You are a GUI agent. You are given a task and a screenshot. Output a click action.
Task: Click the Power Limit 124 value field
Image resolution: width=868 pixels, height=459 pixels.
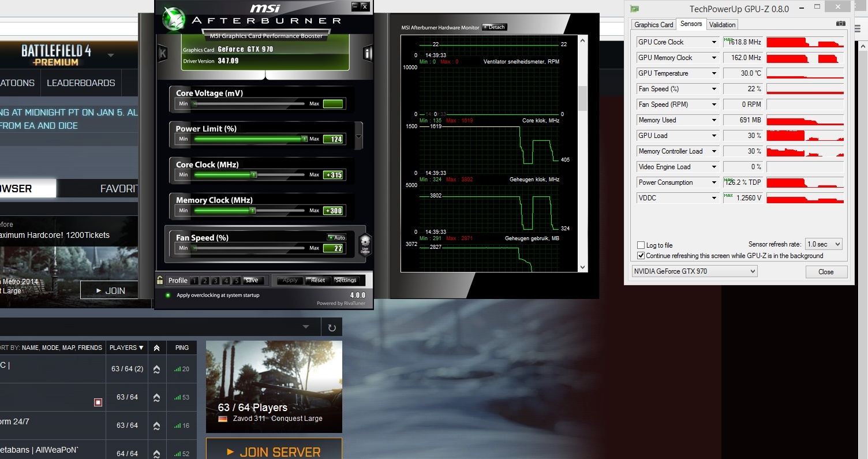coord(334,139)
